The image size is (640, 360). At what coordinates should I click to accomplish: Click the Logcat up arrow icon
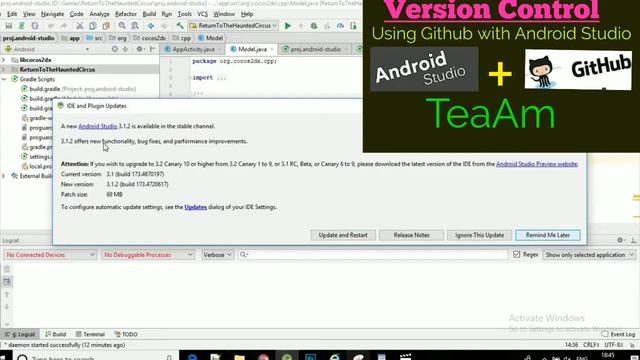[x=7, y=294]
